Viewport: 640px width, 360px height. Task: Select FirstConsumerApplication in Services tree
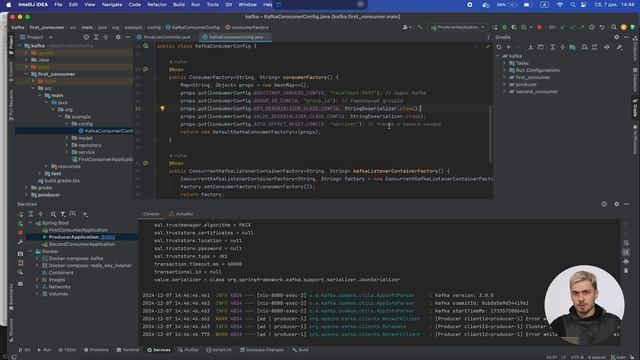pos(75,230)
